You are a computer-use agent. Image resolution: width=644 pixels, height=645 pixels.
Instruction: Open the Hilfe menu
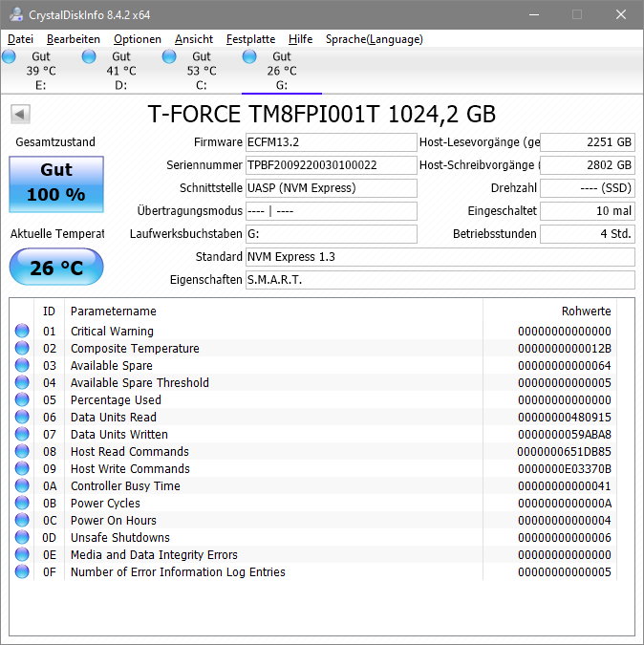point(300,39)
